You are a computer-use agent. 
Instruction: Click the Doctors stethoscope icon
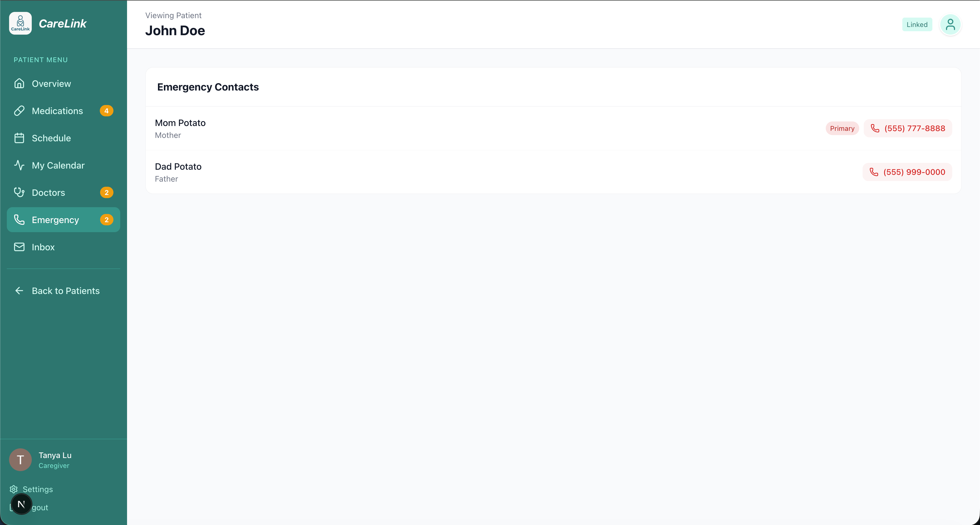[x=19, y=192]
